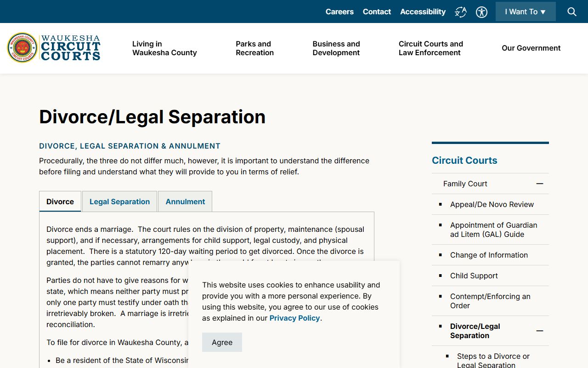Screen dimensions: 588x368
Task: Collapse the Family Court section
Action: coord(540,184)
